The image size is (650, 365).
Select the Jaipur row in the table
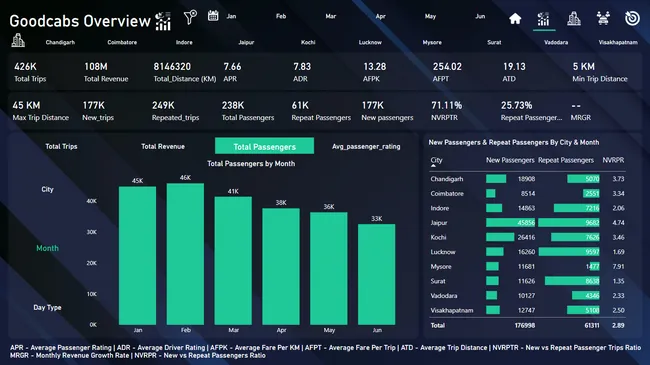[x=527, y=223]
